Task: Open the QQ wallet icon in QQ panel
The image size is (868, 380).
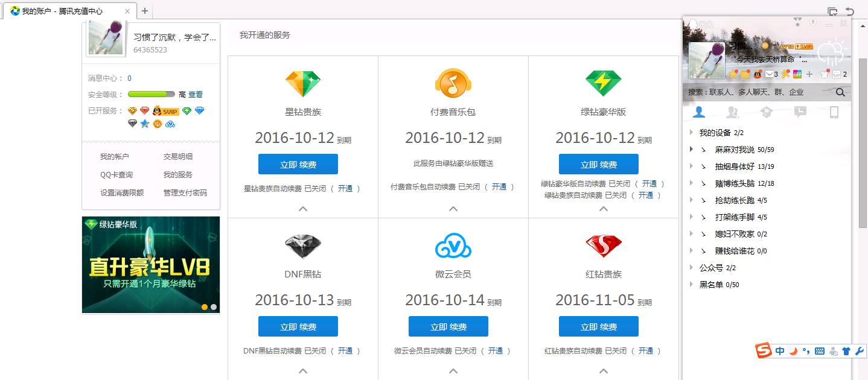Action: (745, 74)
